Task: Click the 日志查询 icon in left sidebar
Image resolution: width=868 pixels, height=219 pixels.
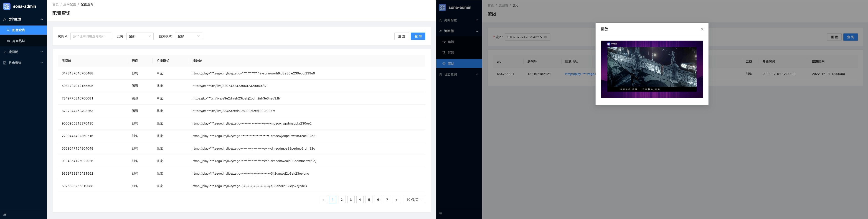Action: pyautogui.click(x=5, y=63)
